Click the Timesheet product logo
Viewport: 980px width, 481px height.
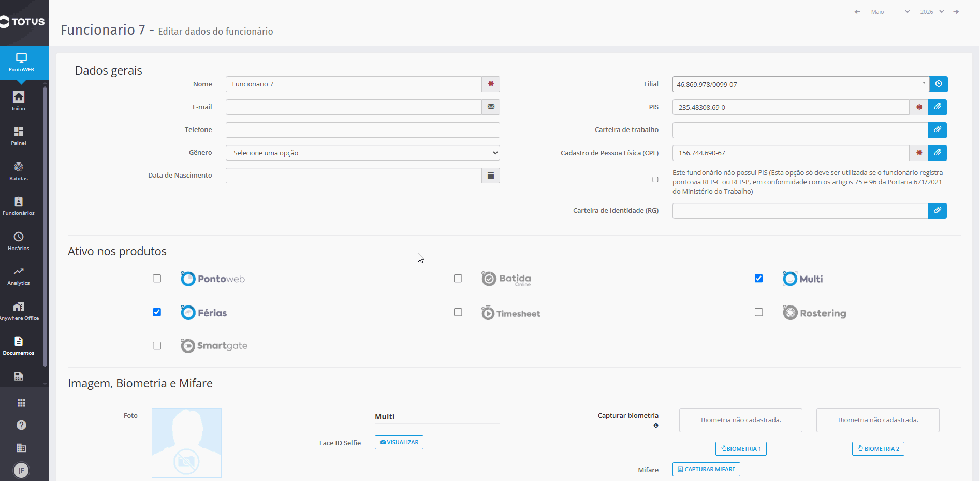511,313
